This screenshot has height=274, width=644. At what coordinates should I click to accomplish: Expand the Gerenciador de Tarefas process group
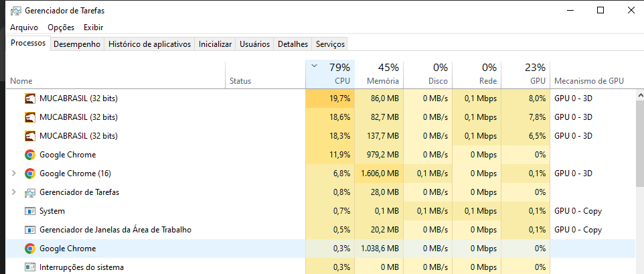(14, 192)
